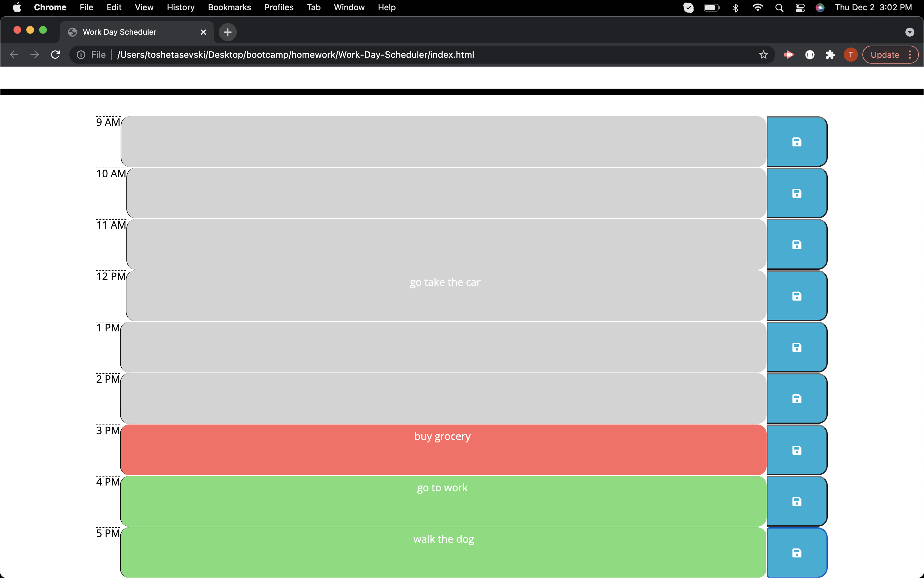Click into the 10 AM text area
Screen dimensions: 924x578
(x=446, y=193)
